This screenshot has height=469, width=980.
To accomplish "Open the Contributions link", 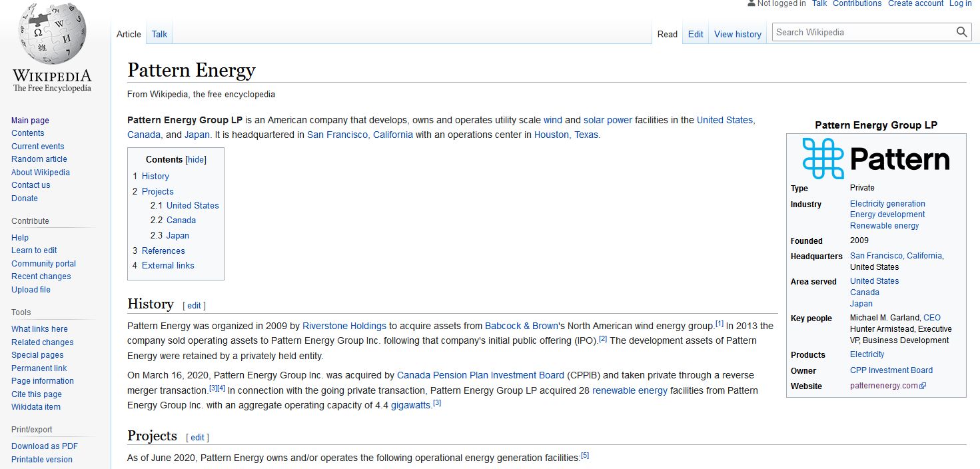I will pyautogui.click(x=857, y=3).
